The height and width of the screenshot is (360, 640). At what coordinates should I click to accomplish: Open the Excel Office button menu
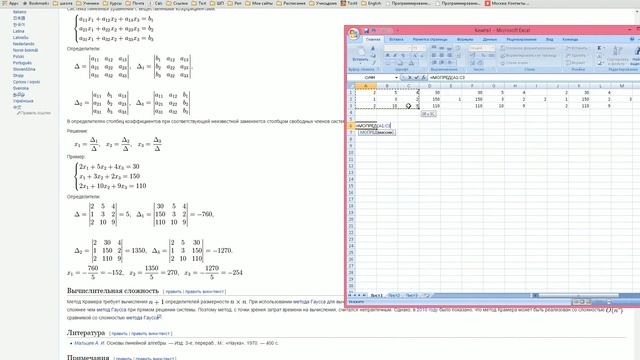[x=353, y=34]
